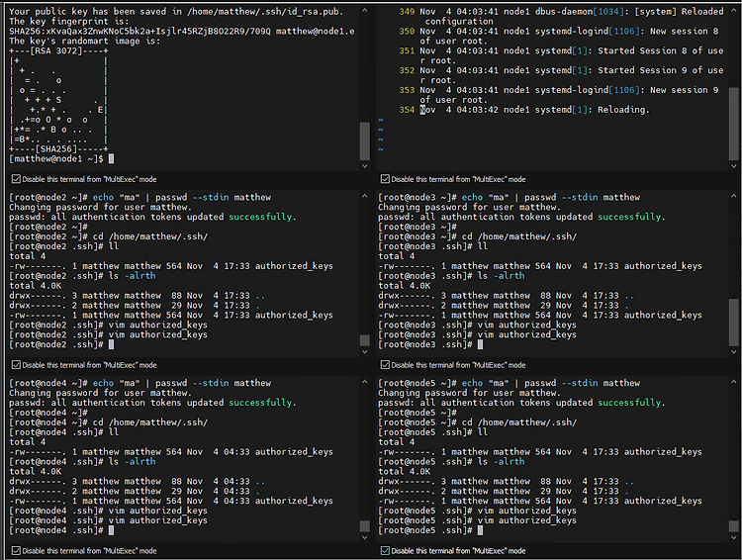This screenshot has height=560, width=742.
Task: Click scroll-down arrow in node3 terminal
Action: 733,351
